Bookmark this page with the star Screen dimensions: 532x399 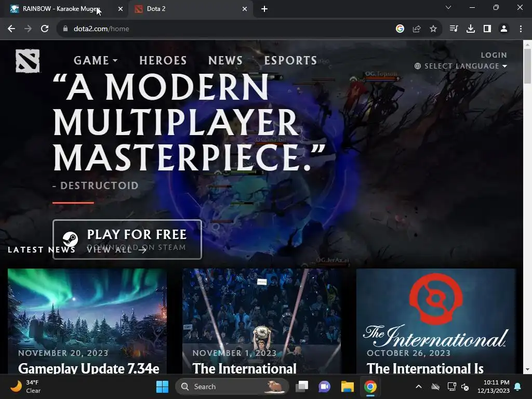(x=433, y=29)
